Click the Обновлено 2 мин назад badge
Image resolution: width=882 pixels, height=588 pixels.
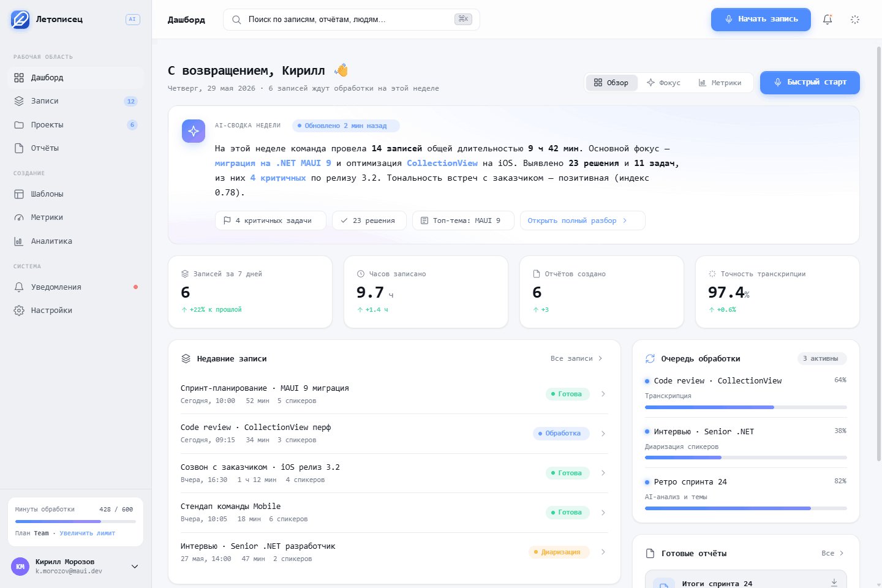[346, 126]
